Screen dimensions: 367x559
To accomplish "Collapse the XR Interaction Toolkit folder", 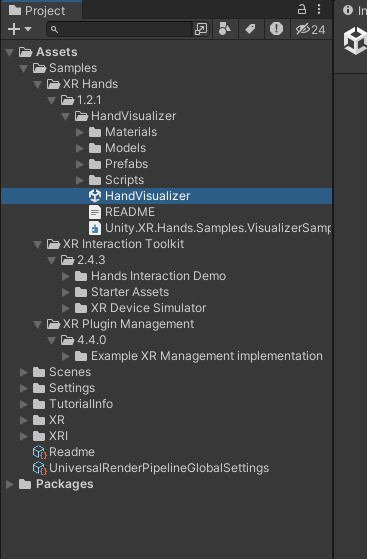I will click(x=37, y=245).
